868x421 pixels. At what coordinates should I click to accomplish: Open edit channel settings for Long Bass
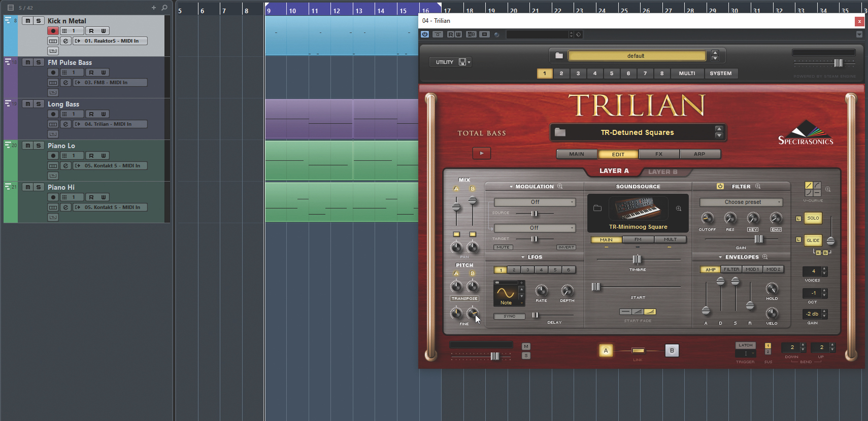point(65,124)
